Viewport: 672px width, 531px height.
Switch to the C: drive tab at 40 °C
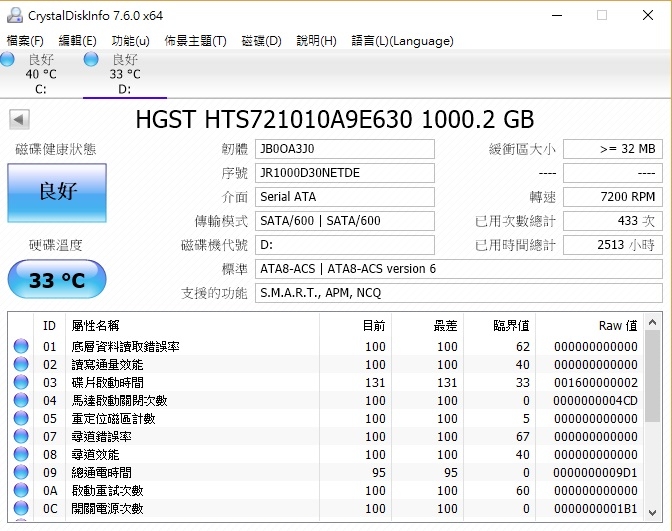[41, 74]
